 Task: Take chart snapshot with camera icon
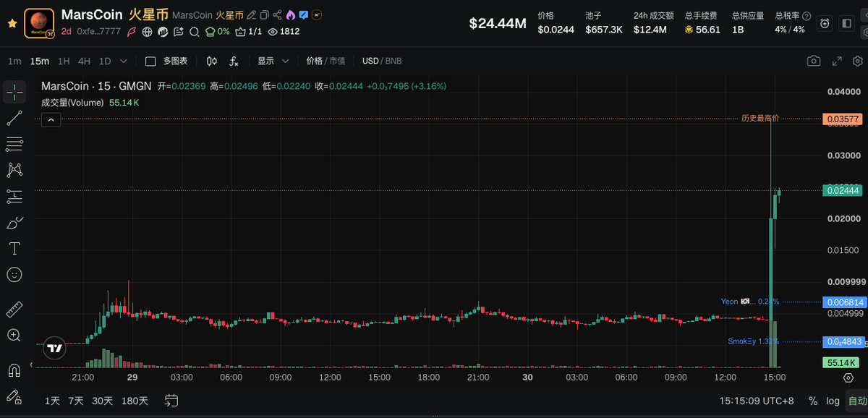tap(814, 61)
